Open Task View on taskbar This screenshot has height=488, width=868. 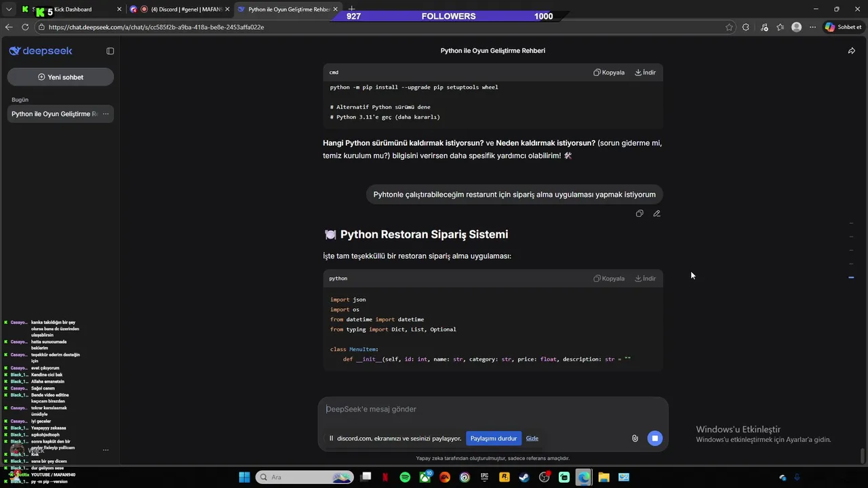tap(366, 477)
